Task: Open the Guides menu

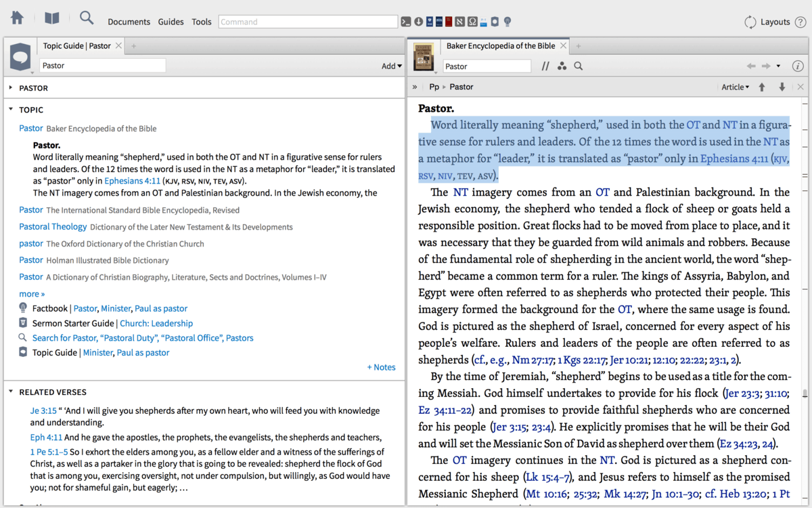Action: point(171,22)
